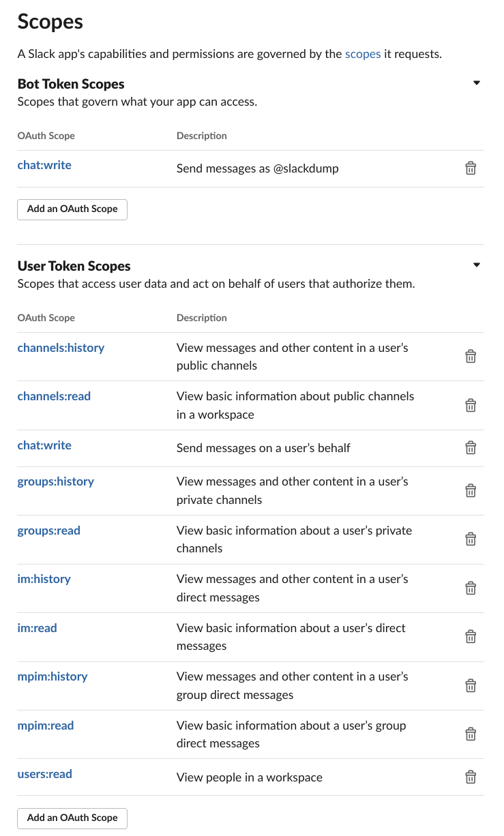Viewport: 504px width, 836px height.
Task: Delete the bot chat:write scope trash icon
Action: pos(471,168)
